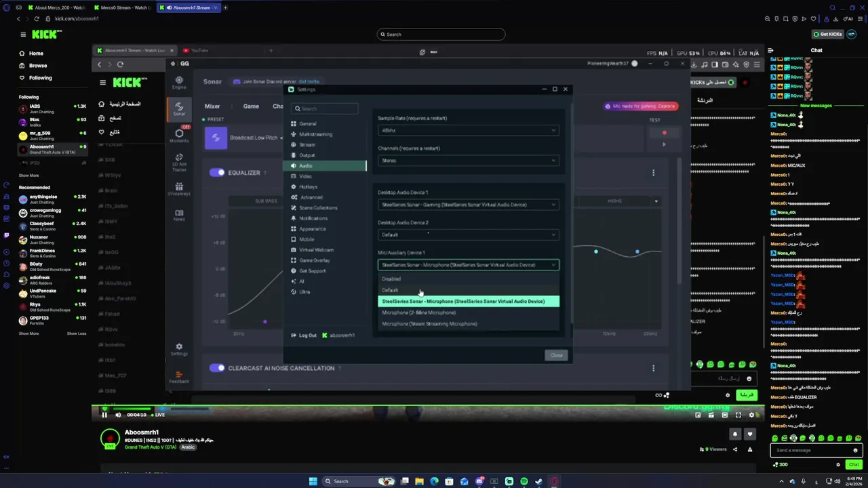Open Virtual Webcam settings
The width and height of the screenshot is (868, 488).
click(x=316, y=249)
